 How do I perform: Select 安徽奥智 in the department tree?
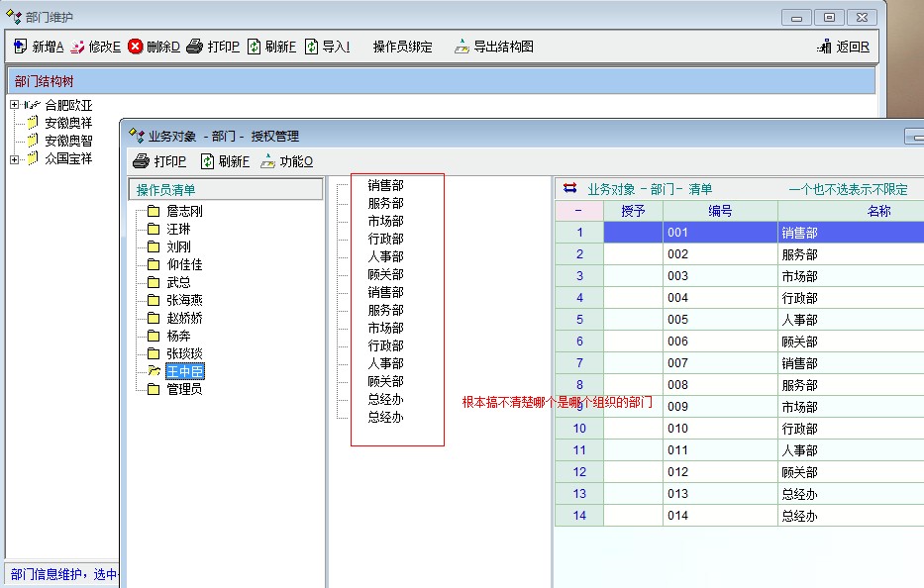(68, 141)
